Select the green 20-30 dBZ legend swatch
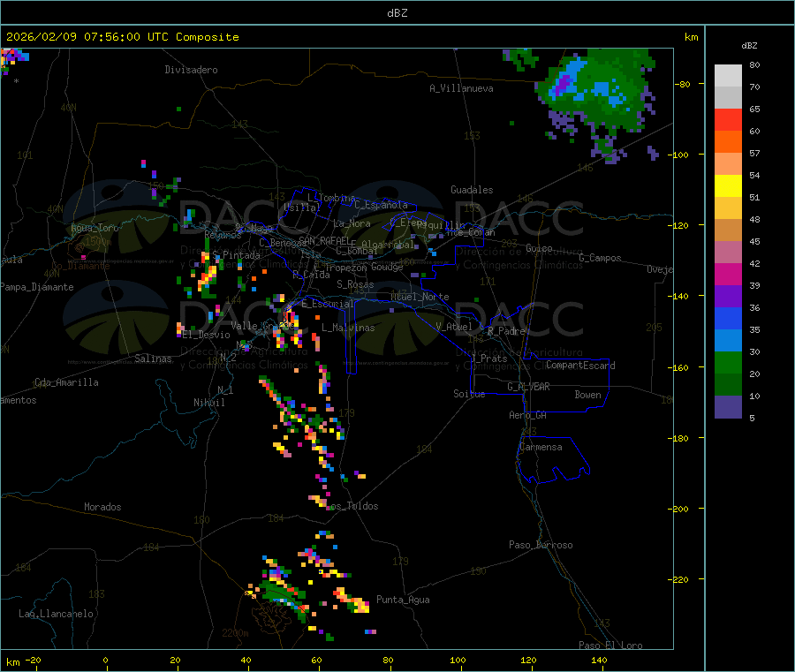Image resolution: width=795 pixels, height=672 pixels. (x=728, y=362)
